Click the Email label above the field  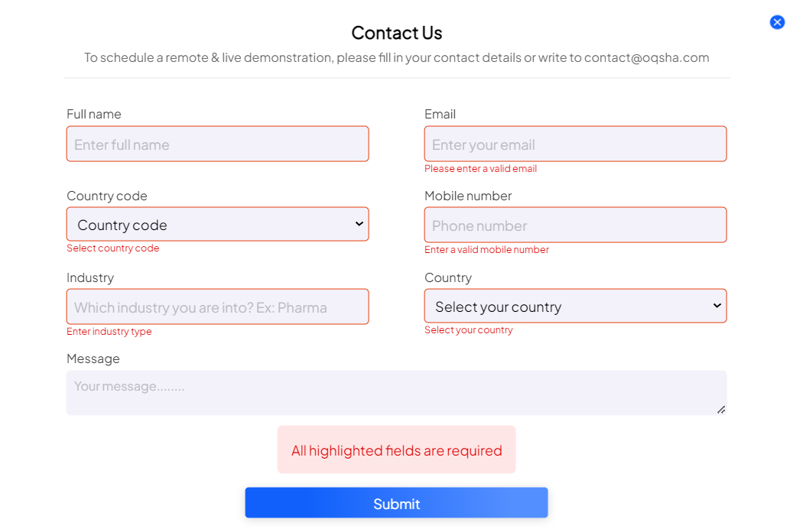pyautogui.click(x=440, y=114)
